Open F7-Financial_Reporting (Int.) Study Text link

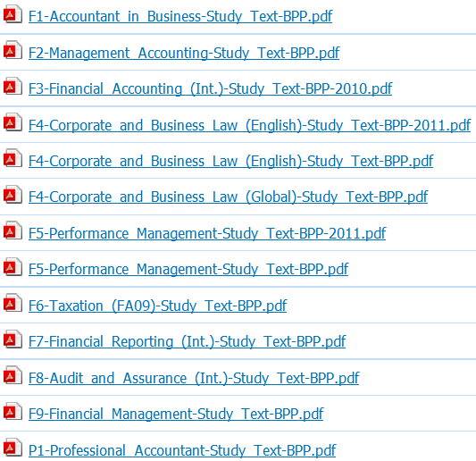[187, 341]
